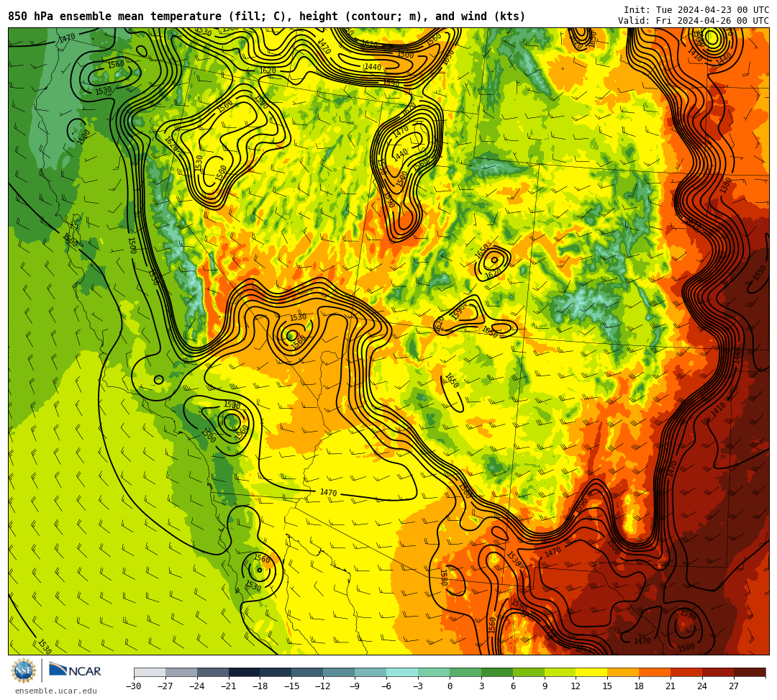Click the NCAR logo
The image size is (777, 700).
76,671
